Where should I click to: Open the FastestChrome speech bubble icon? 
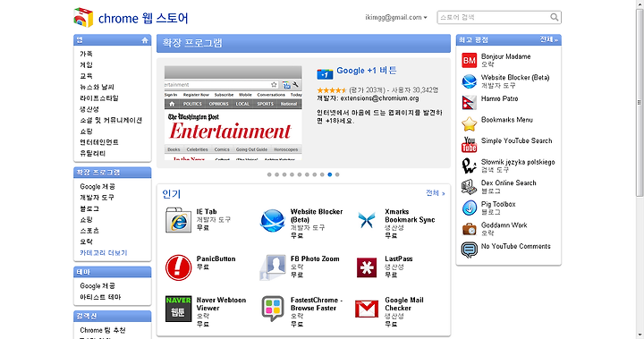click(273, 309)
